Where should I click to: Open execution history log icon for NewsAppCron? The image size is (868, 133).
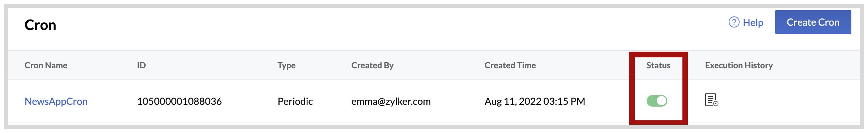pos(711,100)
